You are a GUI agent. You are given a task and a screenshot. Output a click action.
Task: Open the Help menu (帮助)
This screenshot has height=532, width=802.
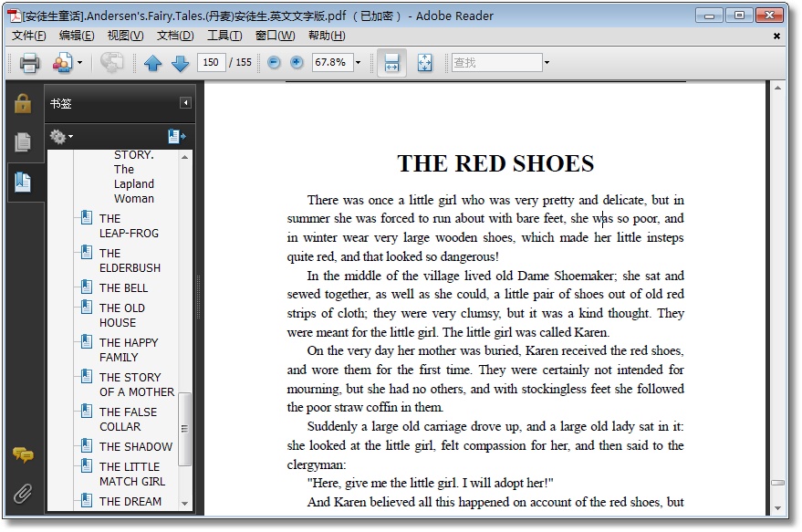(x=327, y=36)
